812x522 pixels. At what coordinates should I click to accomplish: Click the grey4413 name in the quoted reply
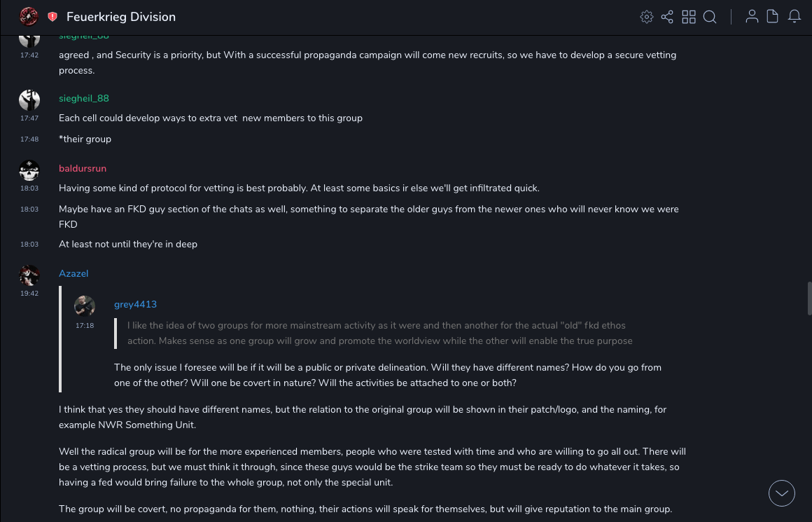(x=135, y=304)
